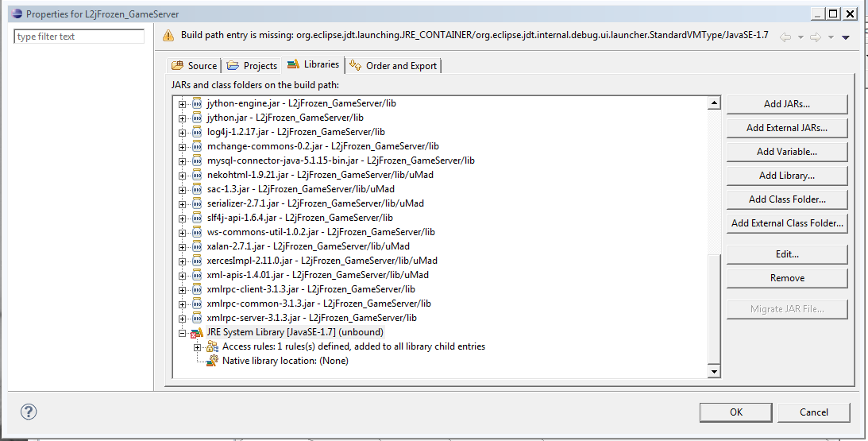Click the Native library location icon
The image size is (868, 441).
(212, 361)
